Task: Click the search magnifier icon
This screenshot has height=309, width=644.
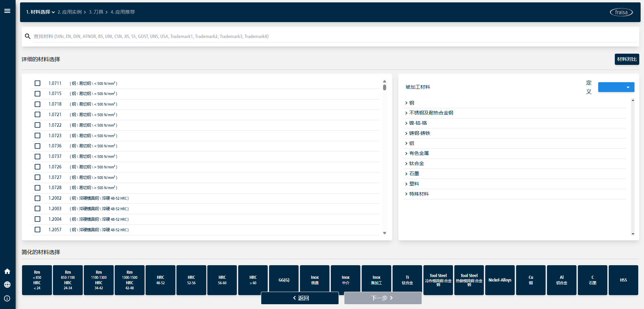Action: pos(28,36)
